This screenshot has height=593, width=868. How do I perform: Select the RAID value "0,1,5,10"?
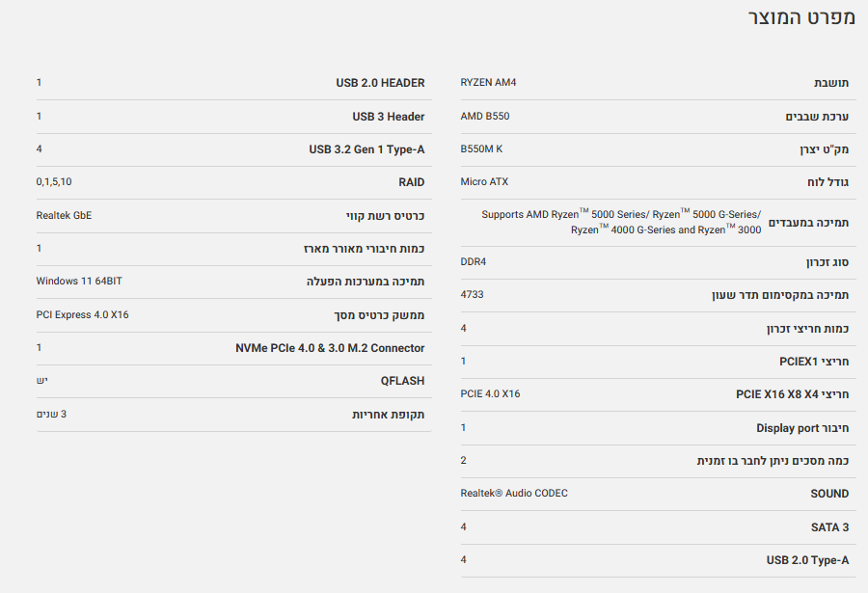pos(54,181)
